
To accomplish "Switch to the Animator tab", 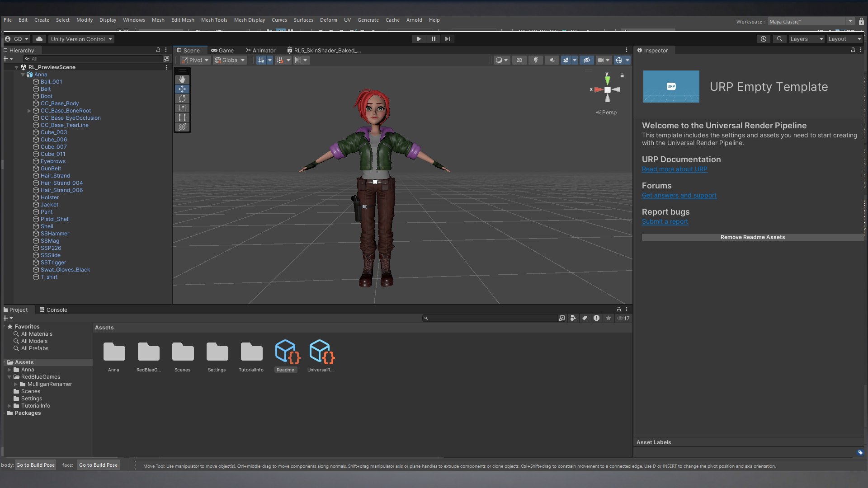I will [x=260, y=50].
